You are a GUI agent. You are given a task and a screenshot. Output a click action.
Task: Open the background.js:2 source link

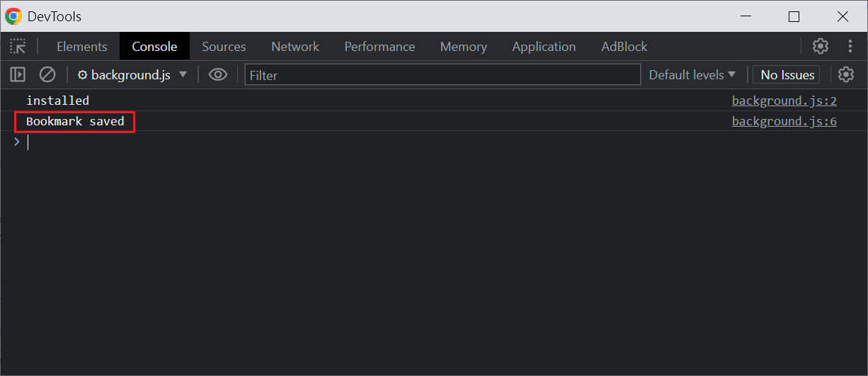(x=784, y=101)
